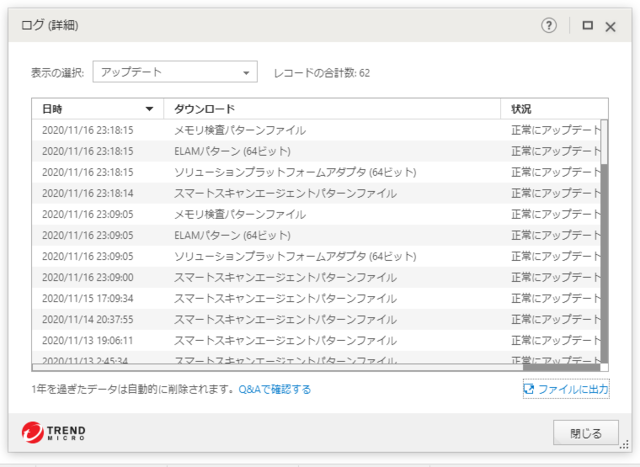
Task: Click the レコードの合計数: 62 label
Action: click(x=322, y=73)
